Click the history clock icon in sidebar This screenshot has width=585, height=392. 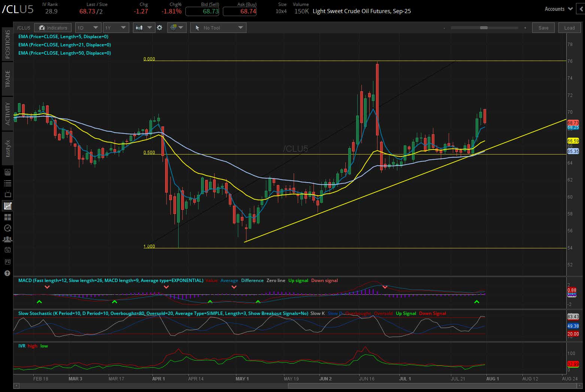tap(7, 228)
